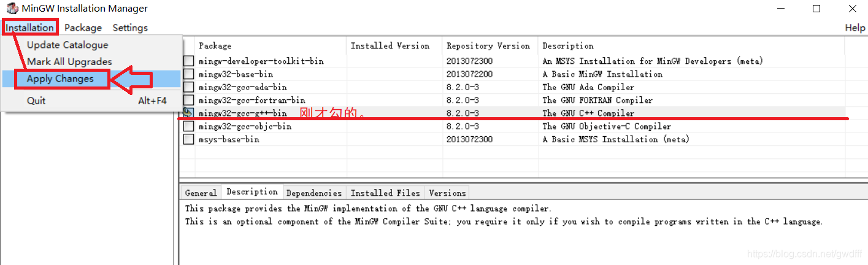The width and height of the screenshot is (868, 265).
Task: Select the msys-base-bin package name
Action: [229, 139]
